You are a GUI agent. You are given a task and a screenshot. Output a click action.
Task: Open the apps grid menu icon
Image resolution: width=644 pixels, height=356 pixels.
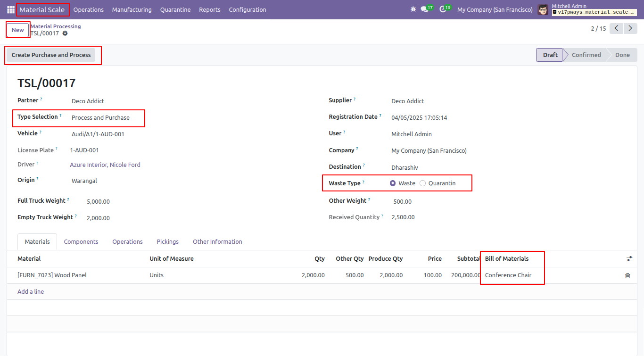[11, 9]
